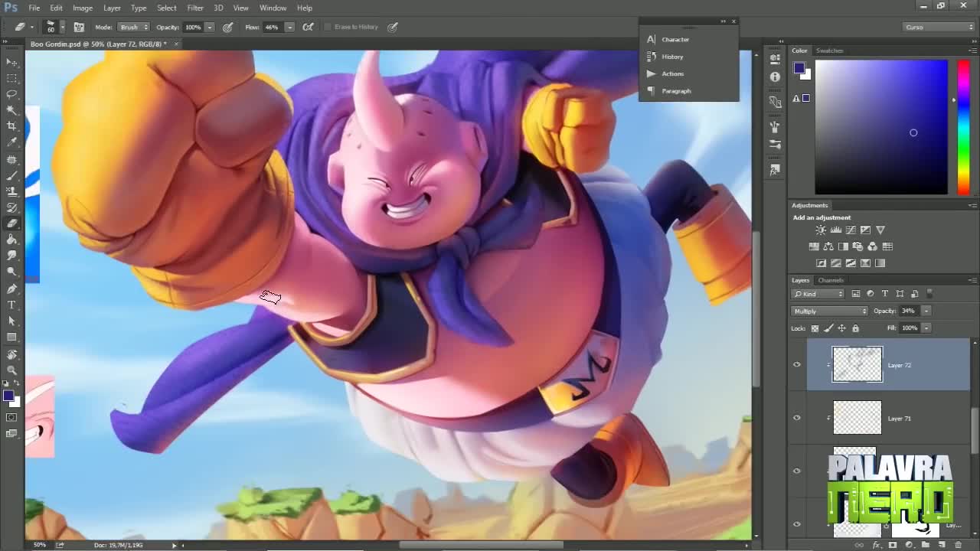Select the Horizontal Type tool
Screen dimensions: 980x551
tap(11, 305)
